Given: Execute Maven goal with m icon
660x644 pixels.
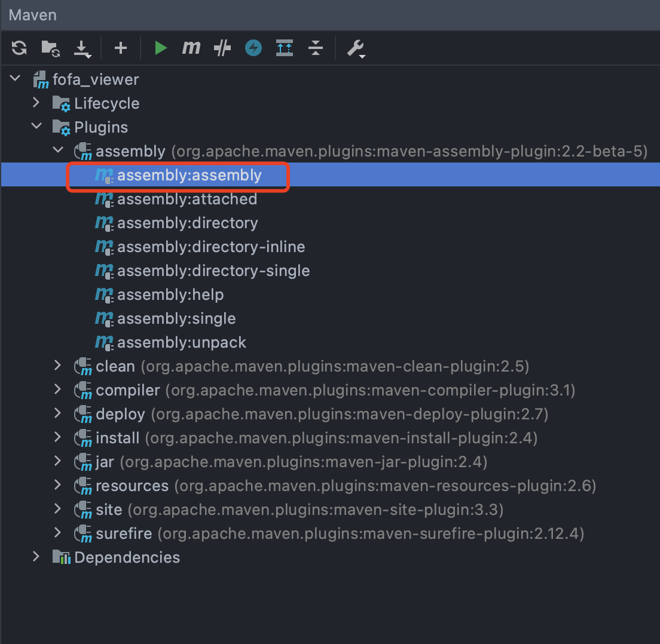Looking at the screenshot, I should point(191,48).
